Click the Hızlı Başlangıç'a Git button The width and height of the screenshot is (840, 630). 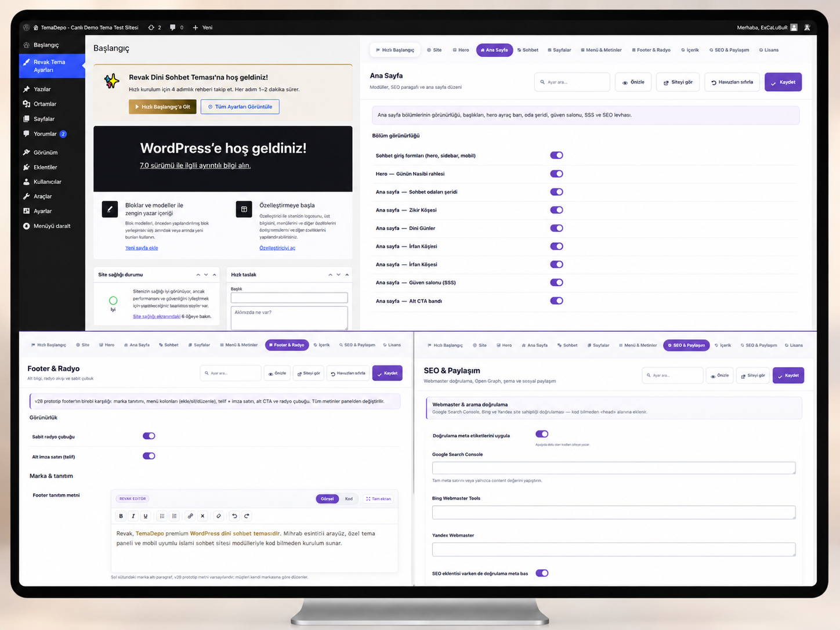pos(162,107)
